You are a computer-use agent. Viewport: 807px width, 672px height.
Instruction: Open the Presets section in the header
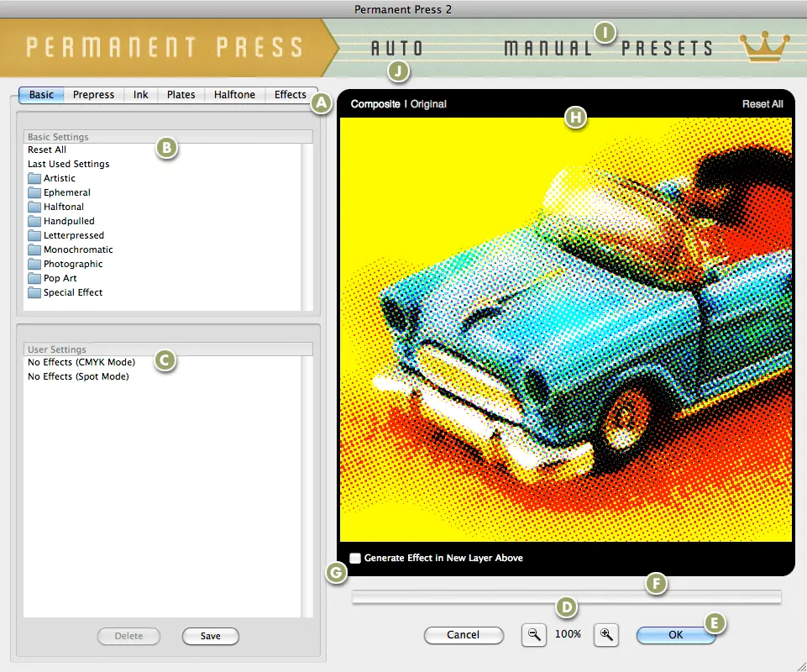[666, 48]
